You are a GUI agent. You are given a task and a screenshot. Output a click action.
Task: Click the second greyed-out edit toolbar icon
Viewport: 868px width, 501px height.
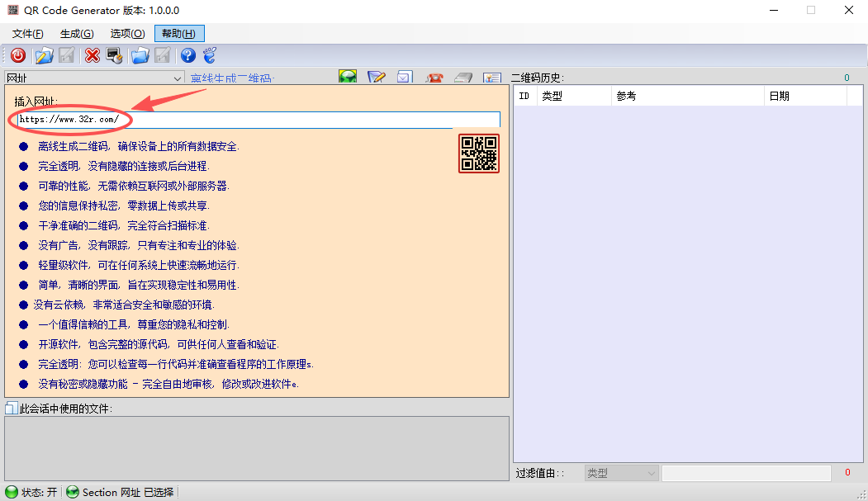[162, 55]
